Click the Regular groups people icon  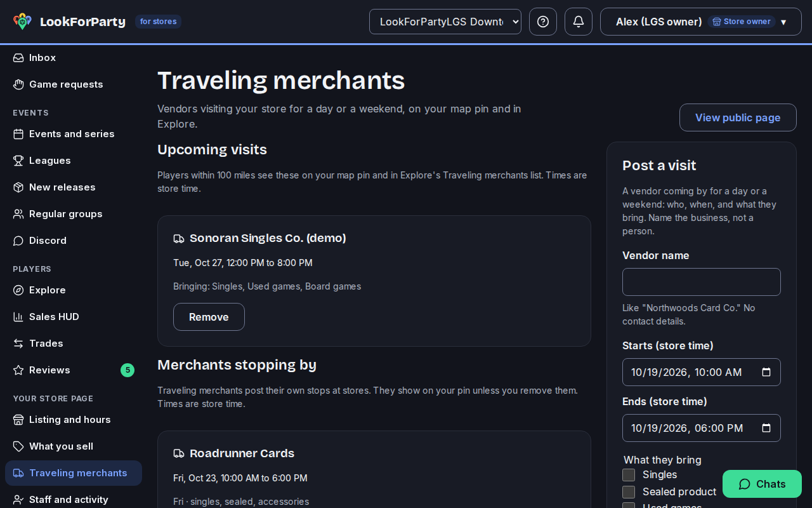[x=18, y=214]
